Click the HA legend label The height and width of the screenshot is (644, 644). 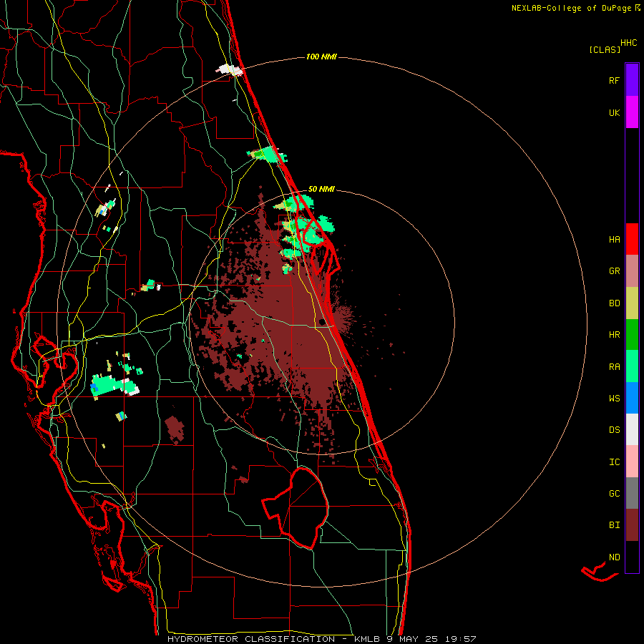(x=614, y=240)
